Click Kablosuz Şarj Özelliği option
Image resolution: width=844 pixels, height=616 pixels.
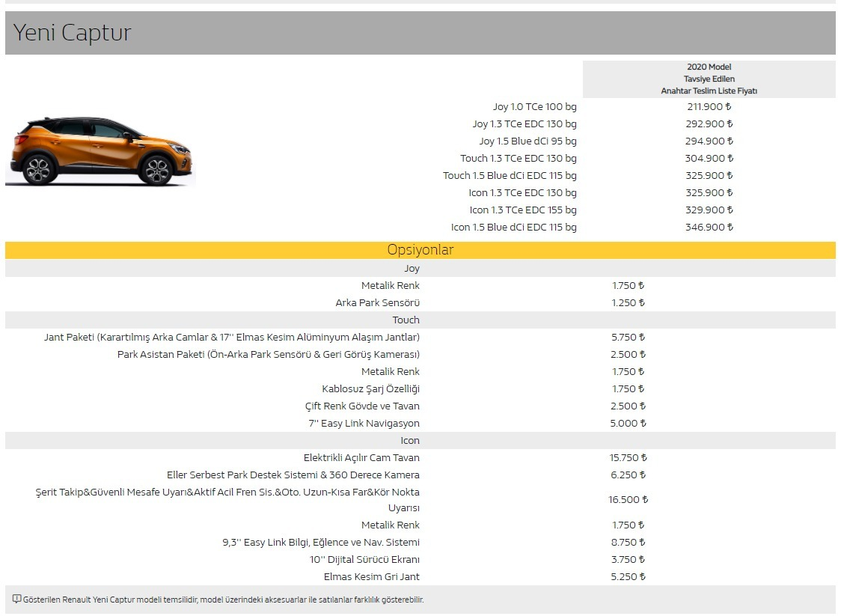[370, 388]
